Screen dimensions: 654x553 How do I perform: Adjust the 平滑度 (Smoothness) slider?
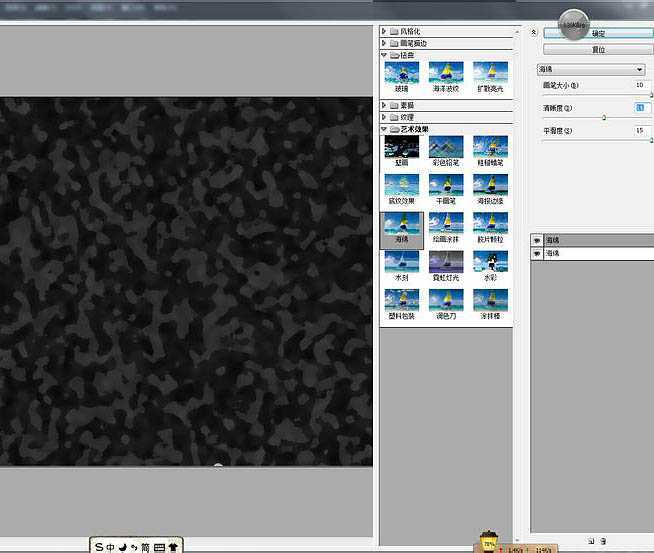tap(651, 141)
